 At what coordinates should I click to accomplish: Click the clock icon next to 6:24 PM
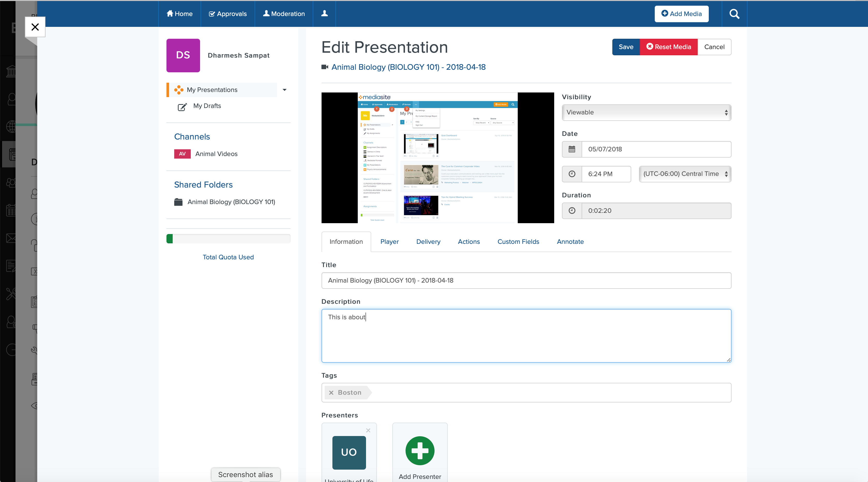click(x=572, y=174)
